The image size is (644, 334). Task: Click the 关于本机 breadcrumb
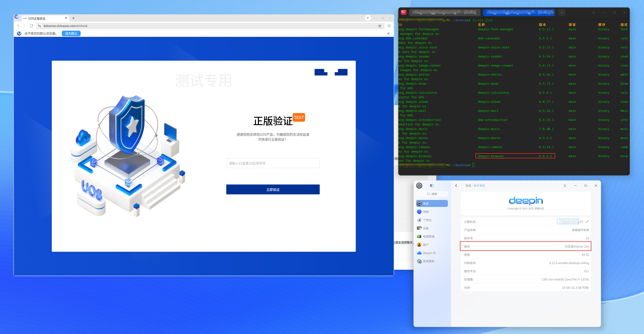pos(479,186)
